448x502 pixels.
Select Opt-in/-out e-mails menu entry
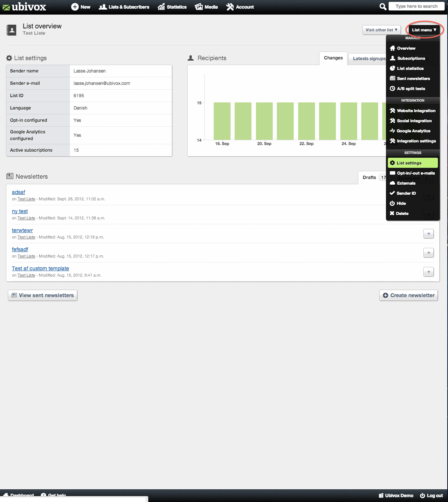[x=413, y=173]
